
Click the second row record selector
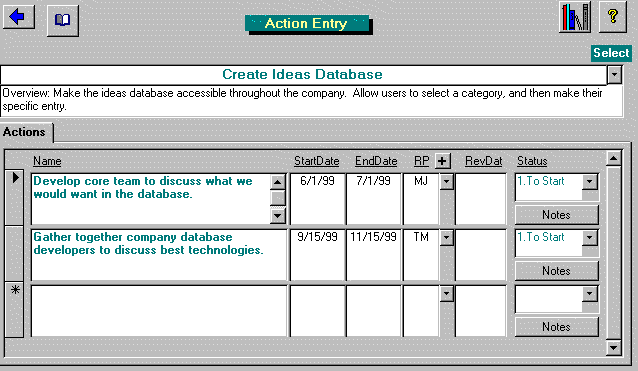point(15,253)
